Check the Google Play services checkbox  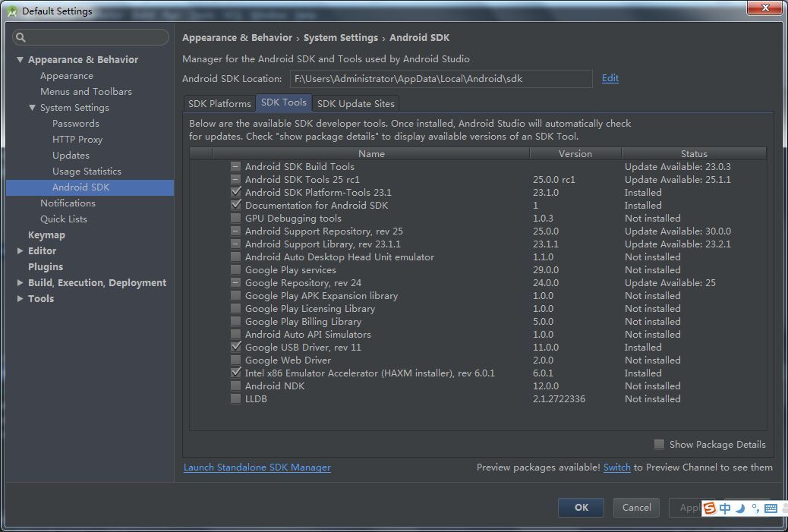pyautogui.click(x=235, y=269)
